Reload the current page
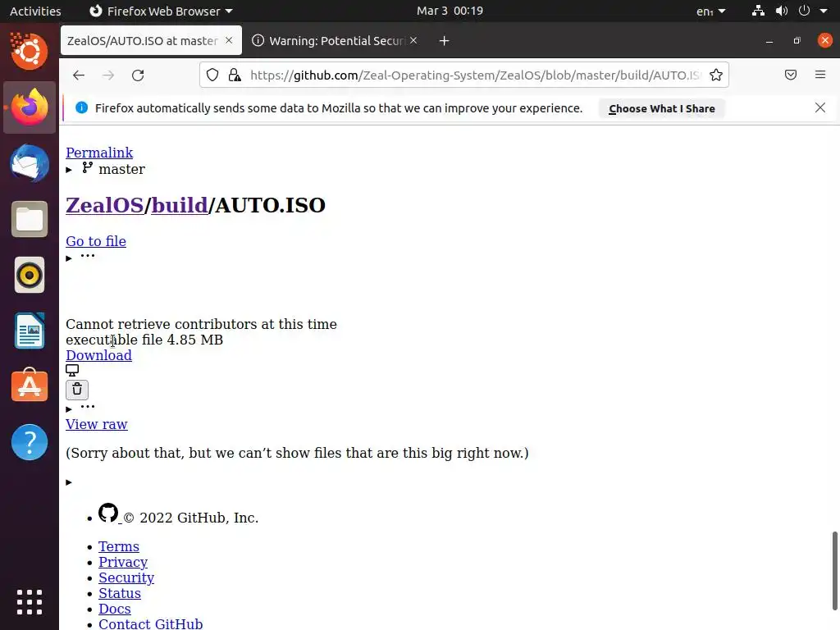 point(138,75)
